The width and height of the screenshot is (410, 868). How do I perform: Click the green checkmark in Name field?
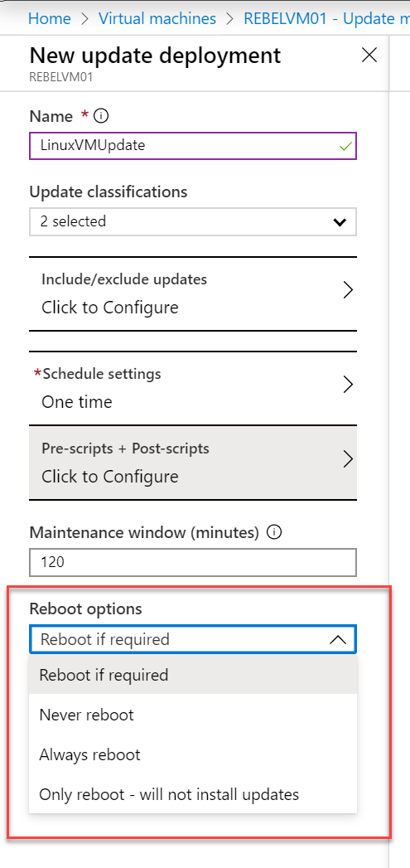pyautogui.click(x=346, y=147)
